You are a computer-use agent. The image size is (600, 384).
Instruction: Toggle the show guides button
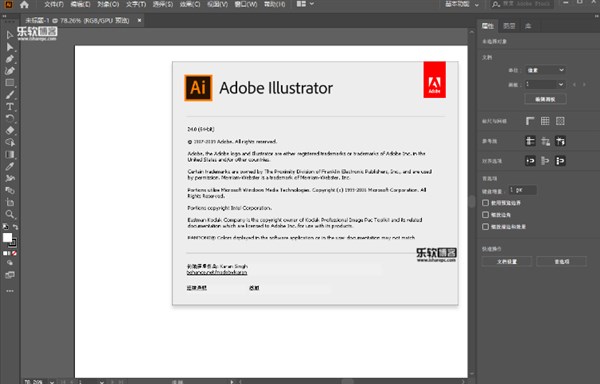pyautogui.click(x=530, y=141)
